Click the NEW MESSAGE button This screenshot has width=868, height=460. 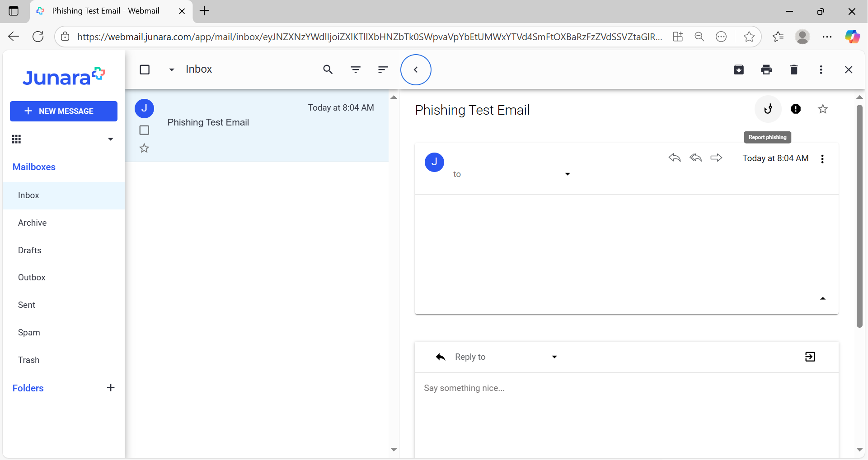(x=64, y=111)
